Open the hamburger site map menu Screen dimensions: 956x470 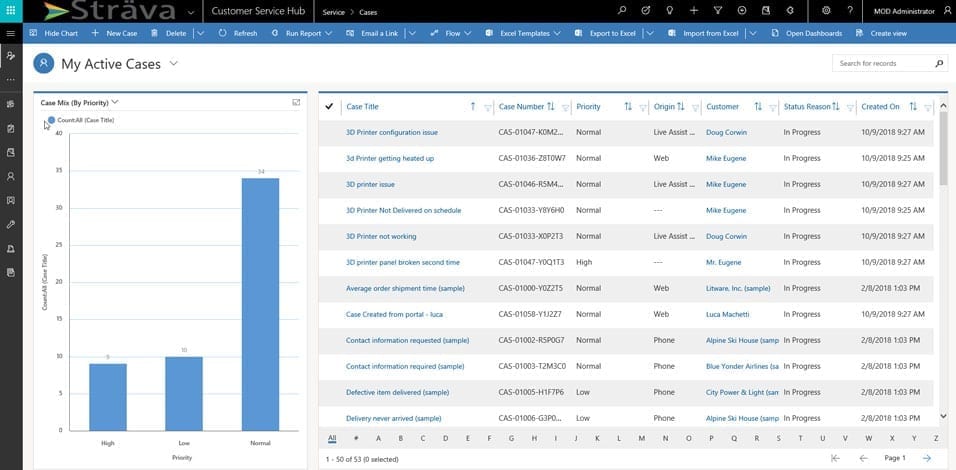click(x=10, y=33)
